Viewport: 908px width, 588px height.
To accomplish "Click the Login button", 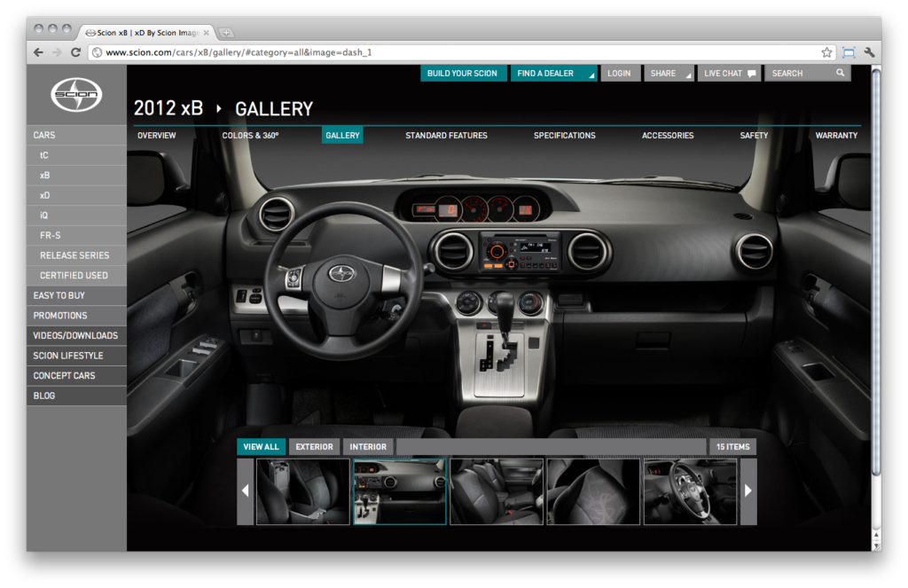I will pyautogui.click(x=619, y=74).
